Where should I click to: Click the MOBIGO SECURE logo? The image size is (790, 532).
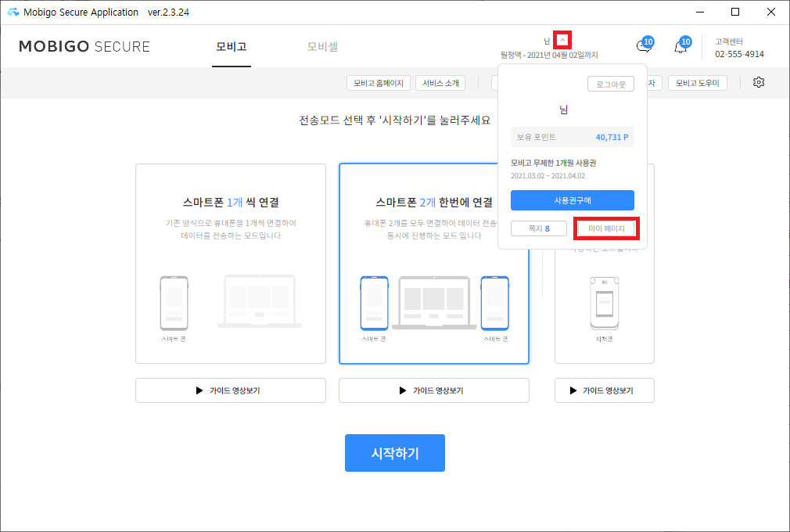(x=84, y=46)
